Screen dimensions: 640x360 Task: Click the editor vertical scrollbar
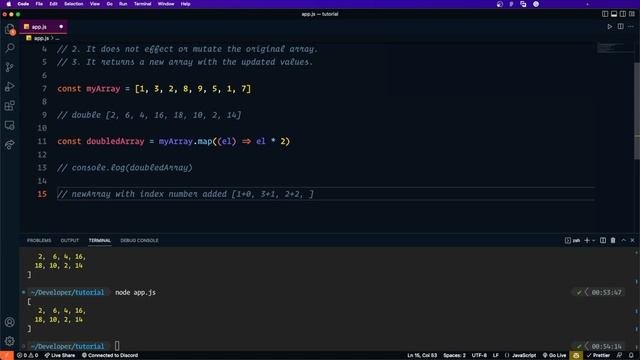(637, 110)
